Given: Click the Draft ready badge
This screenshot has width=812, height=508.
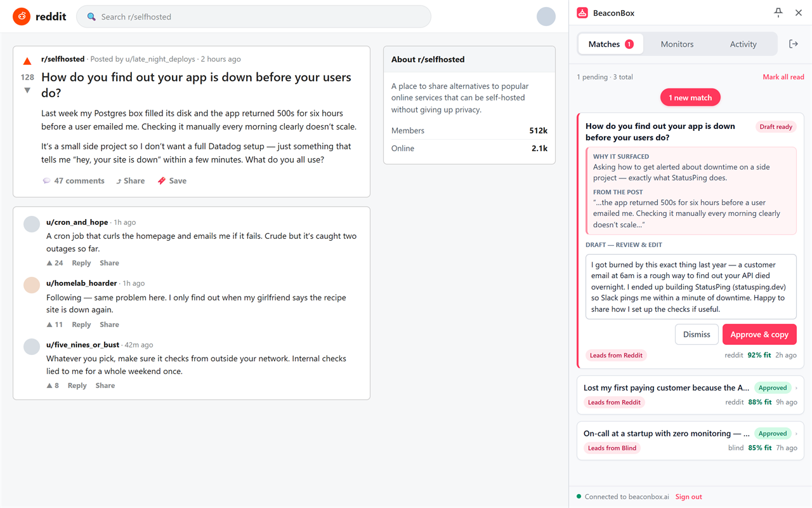Looking at the screenshot, I should [776, 126].
